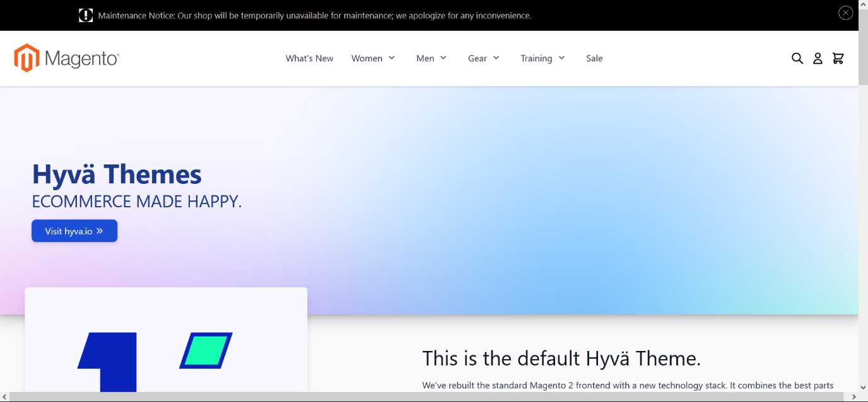This screenshot has height=402, width=868.
Task: Open the shopping cart icon
Action: coord(838,59)
